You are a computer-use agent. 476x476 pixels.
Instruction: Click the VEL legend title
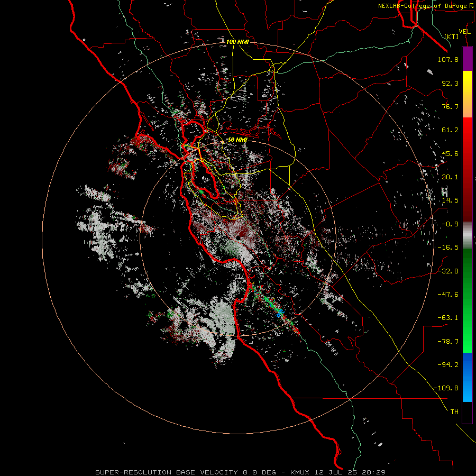pos(464,32)
